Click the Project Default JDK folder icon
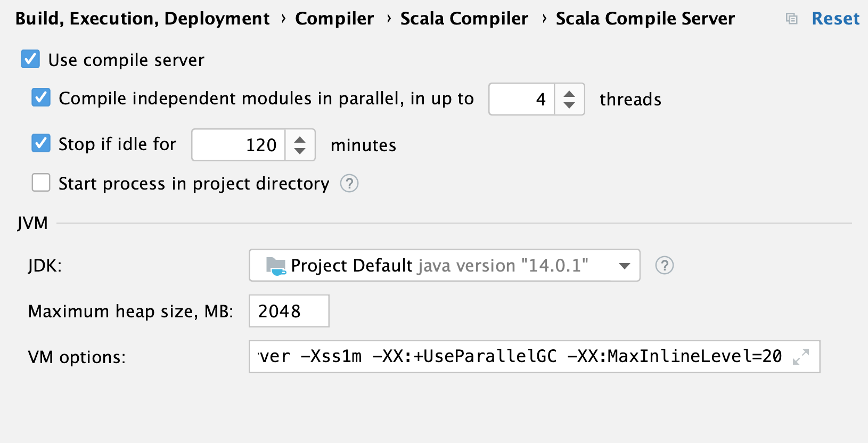 pos(275,265)
